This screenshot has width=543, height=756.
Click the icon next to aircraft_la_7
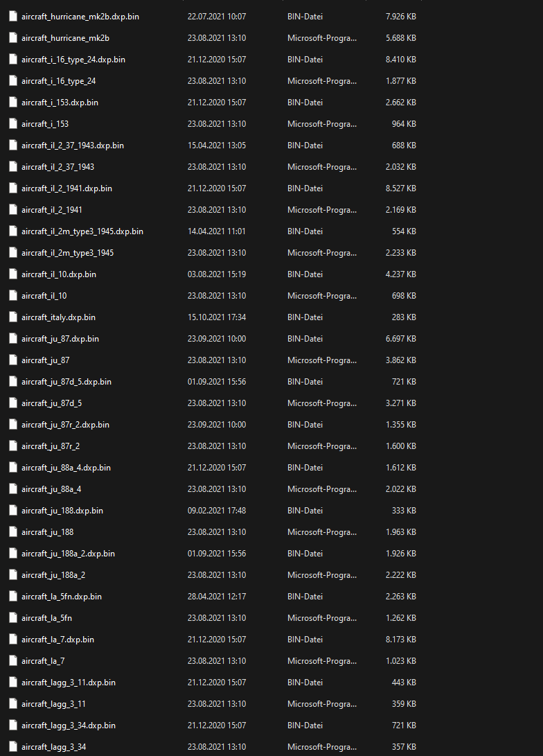13,661
